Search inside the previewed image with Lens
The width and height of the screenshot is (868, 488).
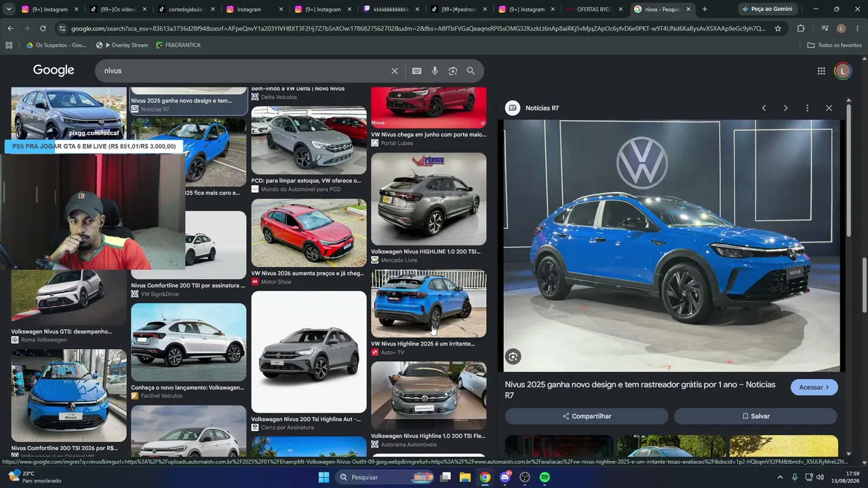point(513,357)
